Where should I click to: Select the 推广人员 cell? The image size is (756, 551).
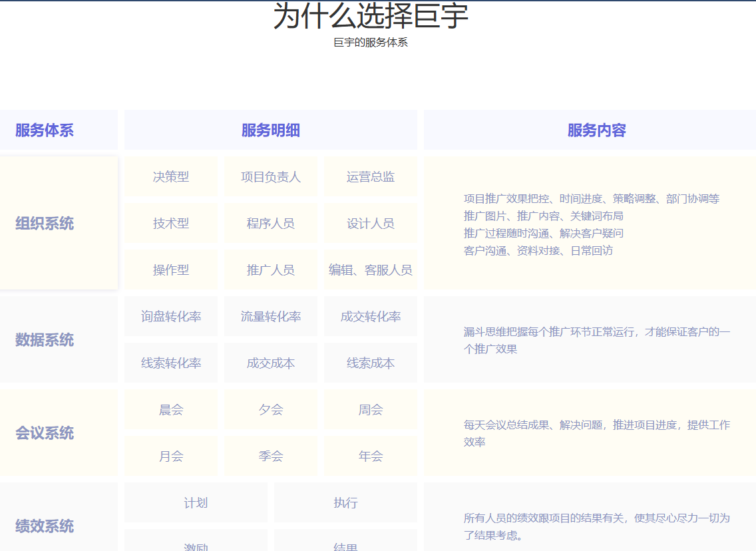[271, 270]
